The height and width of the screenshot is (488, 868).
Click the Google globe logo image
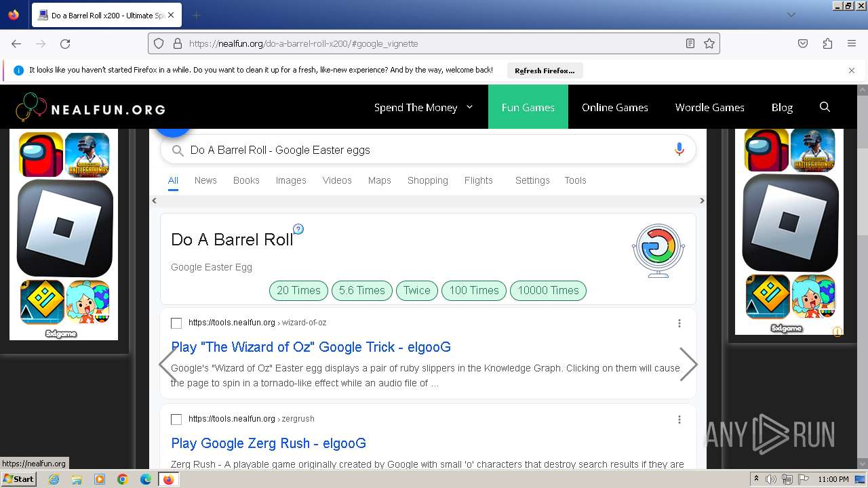(658, 251)
